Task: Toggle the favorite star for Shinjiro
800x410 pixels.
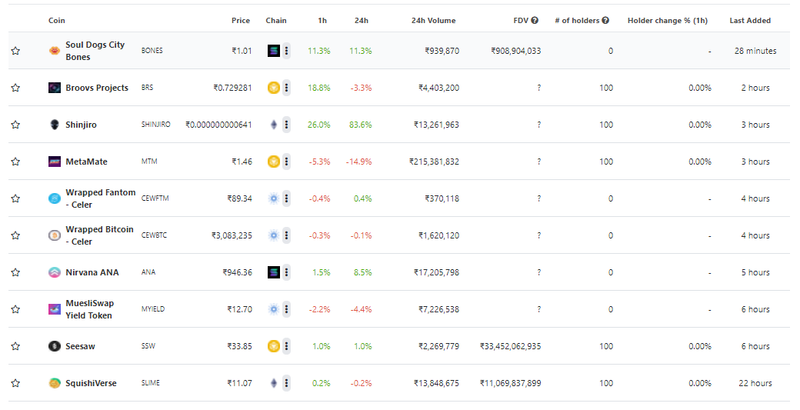Action: [x=16, y=124]
